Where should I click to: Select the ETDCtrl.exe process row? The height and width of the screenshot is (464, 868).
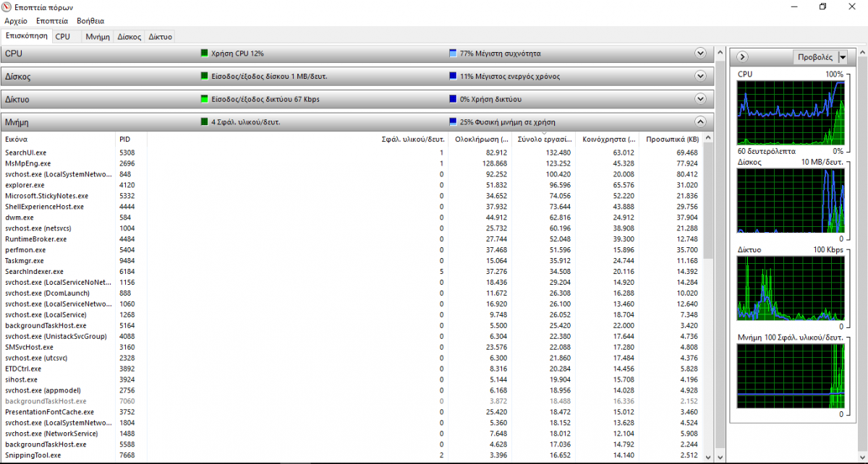352,369
